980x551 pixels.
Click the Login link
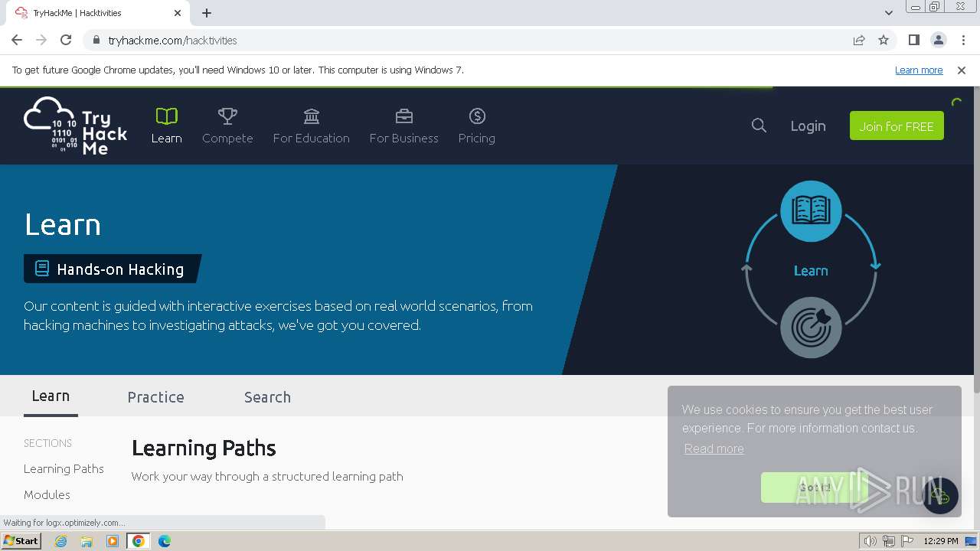tap(808, 126)
